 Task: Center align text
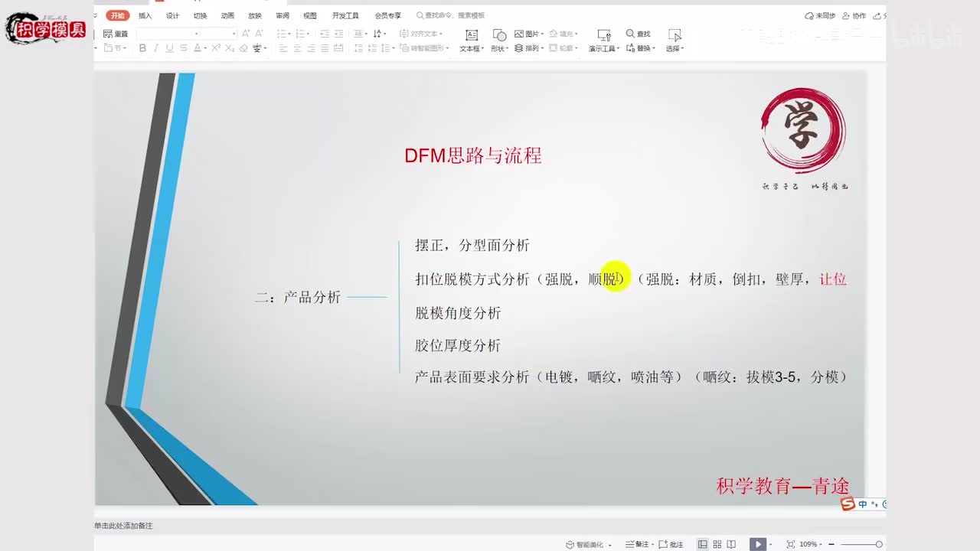click(x=297, y=48)
